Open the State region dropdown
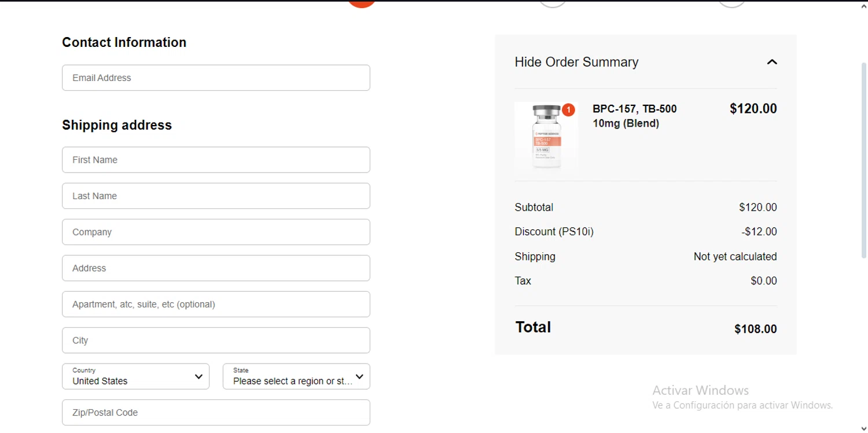 click(x=296, y=376)
